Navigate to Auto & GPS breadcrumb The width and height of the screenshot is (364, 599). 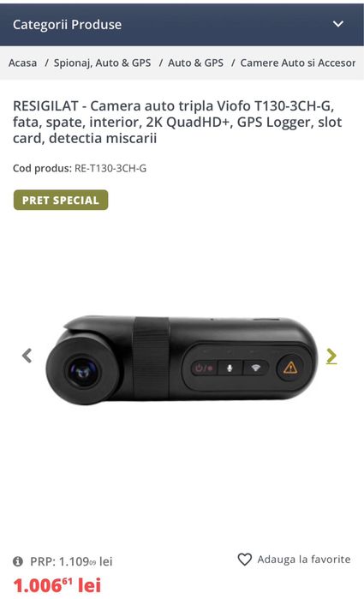pyautogui.click(x=195, y=63)
